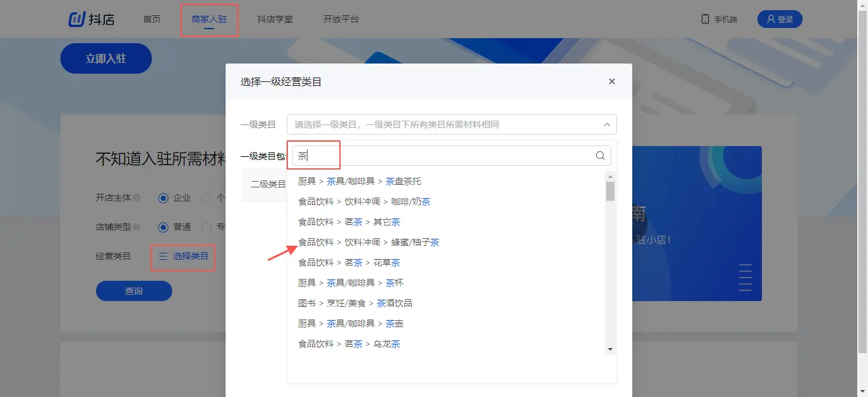Click the list icon beside 选择类目
Screen dimensions: 868x397
(x=164, y=257)
